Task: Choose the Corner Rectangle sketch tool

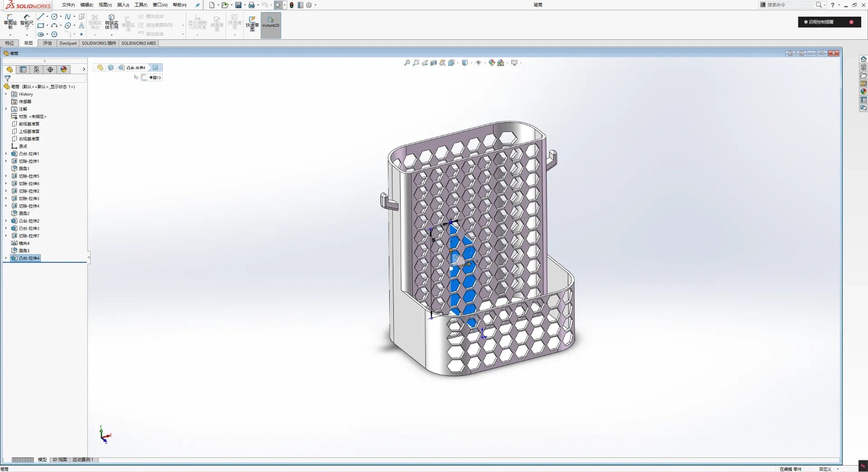Action: coord(41,25)
